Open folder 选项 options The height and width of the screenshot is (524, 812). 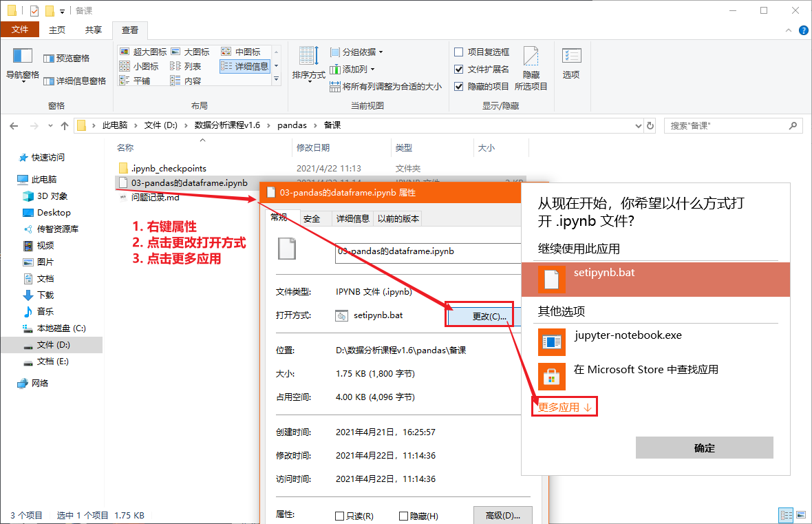click(x=571, y=65)
